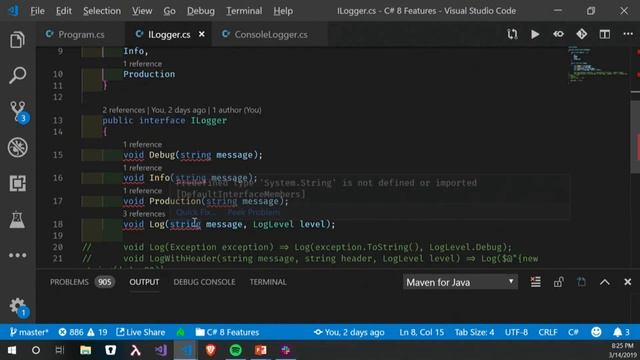
Task: Open Spotify from the taskbar
Action: 236,350
